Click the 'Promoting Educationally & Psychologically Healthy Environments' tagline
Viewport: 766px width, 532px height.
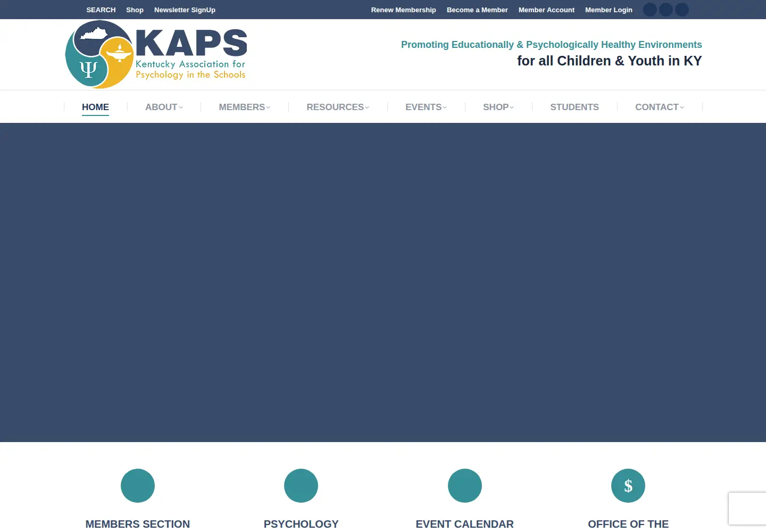552,45
